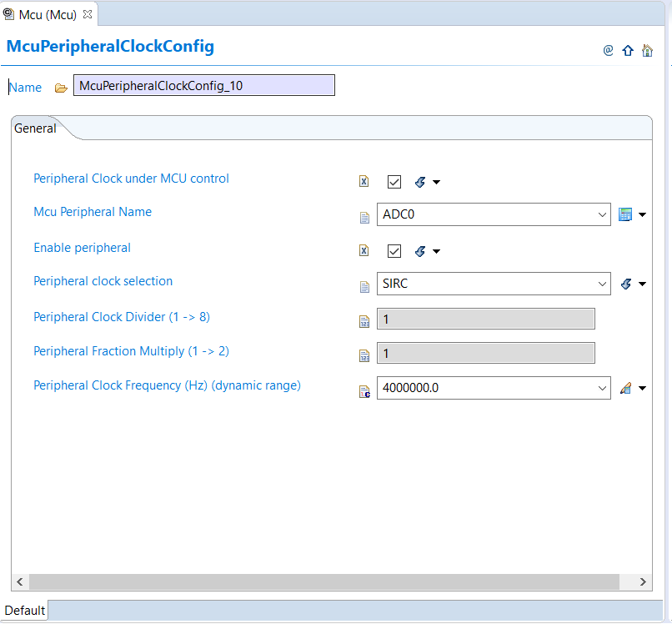Image resolution: width=672 pixels, height=624 pixels.
Task: Click the home icon in header
Action: pos(647,51)
